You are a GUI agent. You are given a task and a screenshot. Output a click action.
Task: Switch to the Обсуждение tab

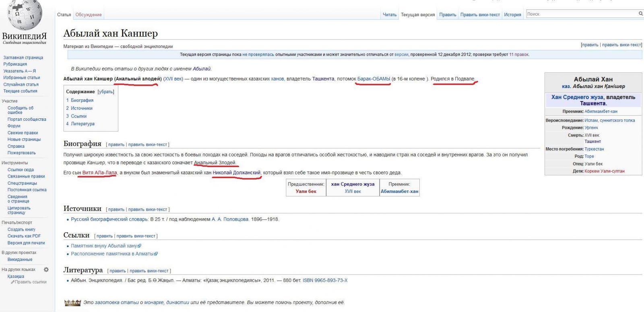click(89, 15)
